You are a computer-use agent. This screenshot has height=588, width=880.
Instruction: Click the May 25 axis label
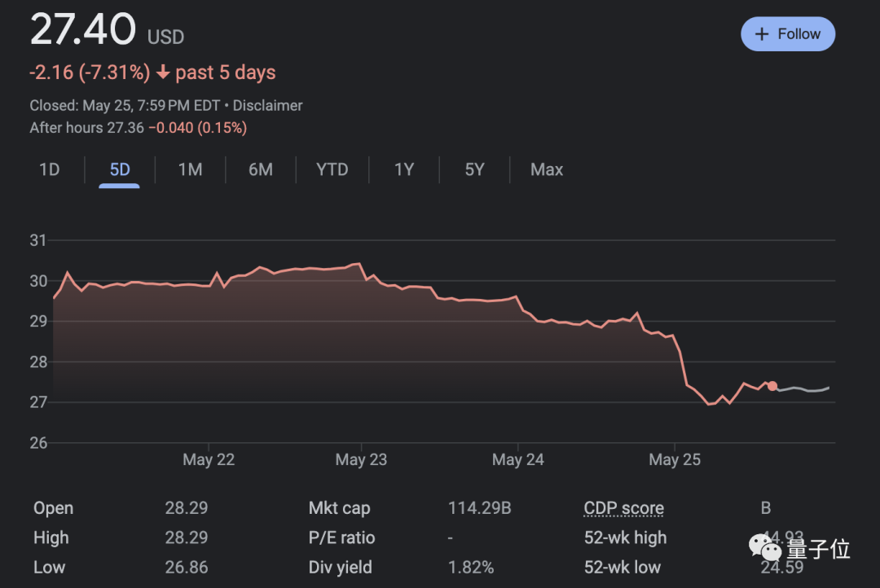pos(675,459)
